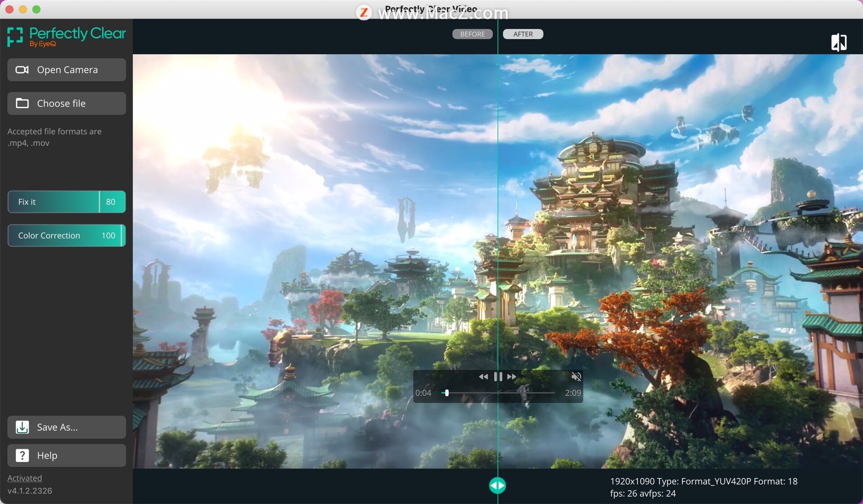Image resolution: width=863 pixels, height=504 pixels.
Task: Click the accepted file formats note
Action: click(54, 137)
